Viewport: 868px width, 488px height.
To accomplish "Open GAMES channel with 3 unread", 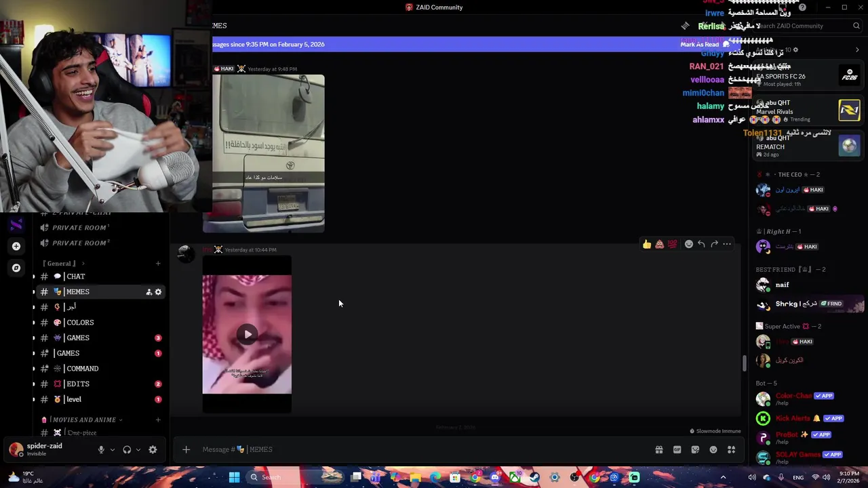I will click(100, 338).
